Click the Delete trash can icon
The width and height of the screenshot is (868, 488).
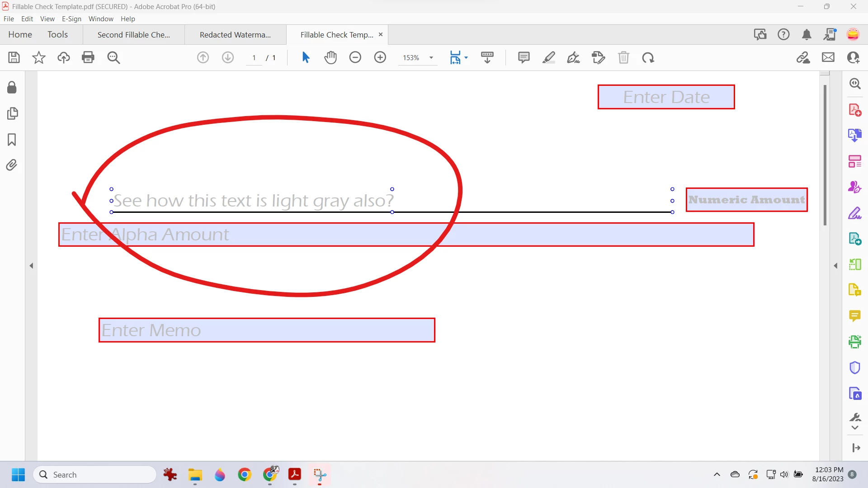click(623, 57)
